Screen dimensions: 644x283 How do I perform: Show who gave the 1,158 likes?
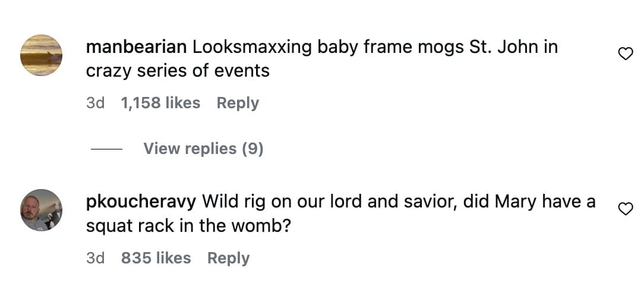coord(160,103)
